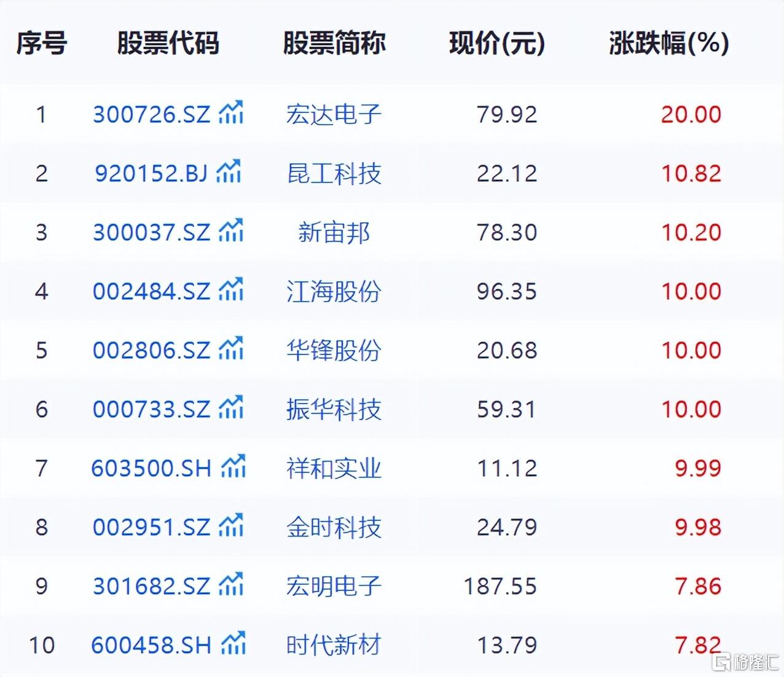Sort by 股票简称 column header
The width and height of the screenshot is (784, 677).
coord(334,43)
